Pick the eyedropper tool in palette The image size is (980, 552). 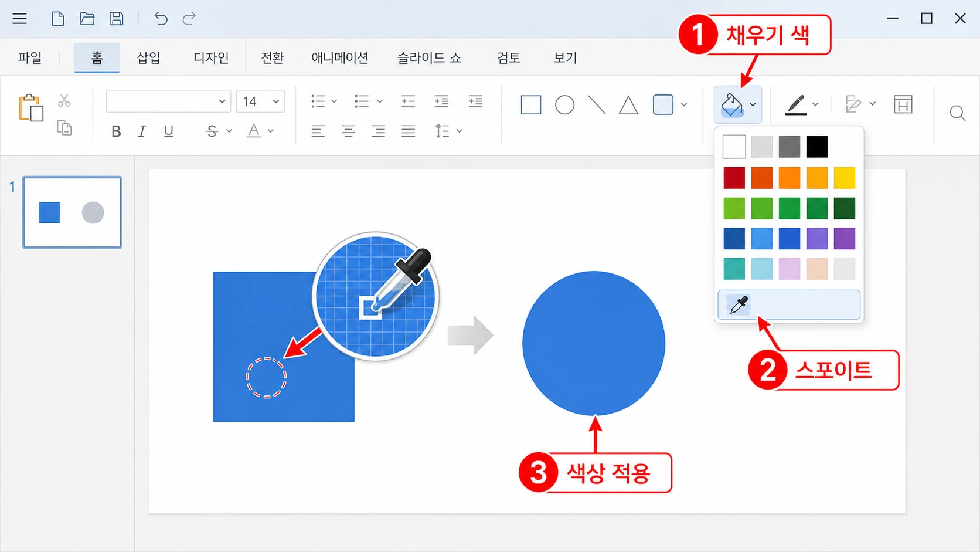point(789,305)
